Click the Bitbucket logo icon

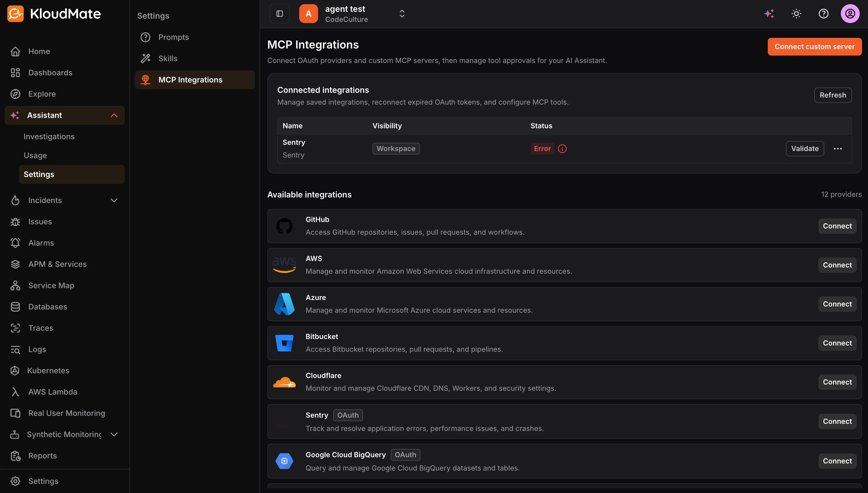(x=284, y=343)
